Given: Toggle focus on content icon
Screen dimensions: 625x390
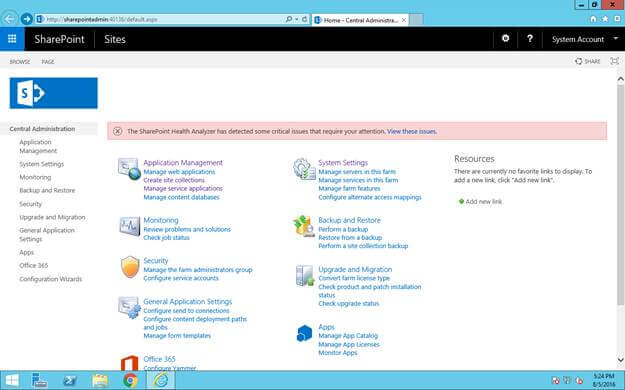Looking at the screenshot, I should (615, 61).
